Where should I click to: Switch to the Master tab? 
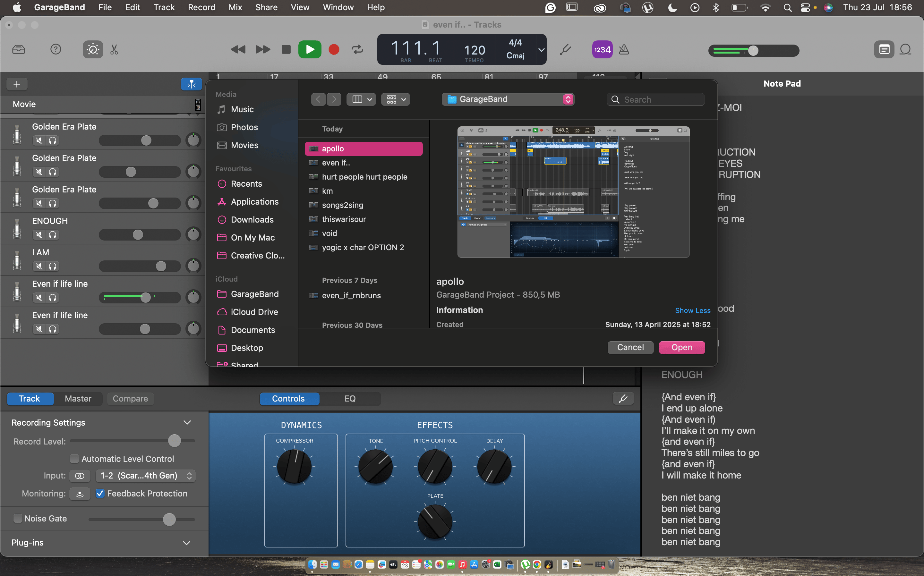tap(78, 398)
